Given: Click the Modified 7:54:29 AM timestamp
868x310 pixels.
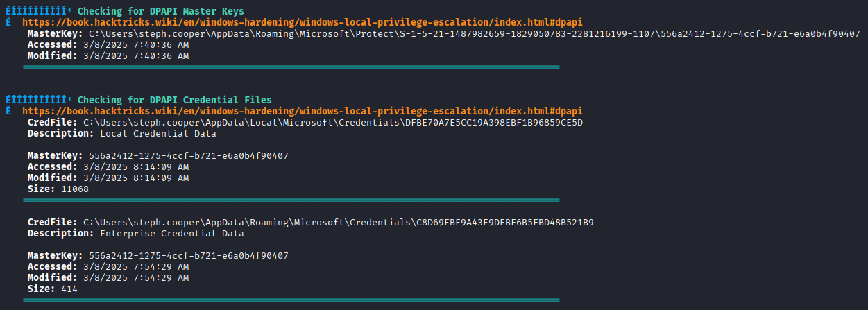Looking at the screenshot, I should tap(135, 277).
